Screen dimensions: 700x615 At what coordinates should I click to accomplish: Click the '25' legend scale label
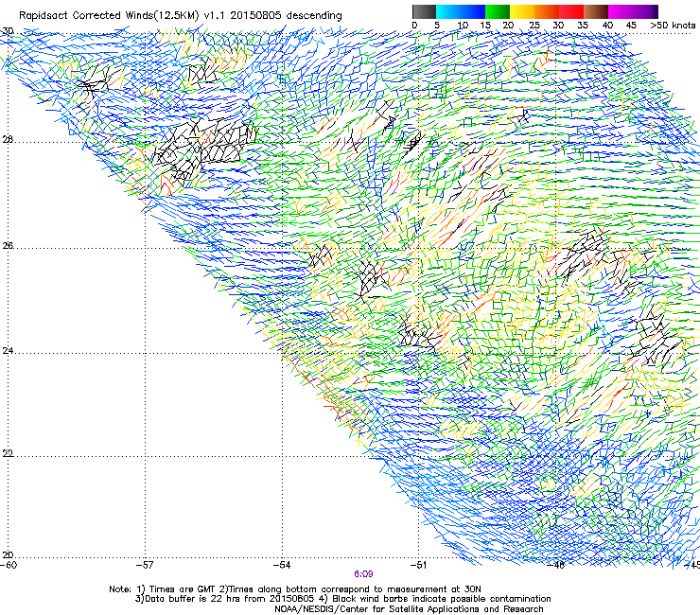(534, 26)
